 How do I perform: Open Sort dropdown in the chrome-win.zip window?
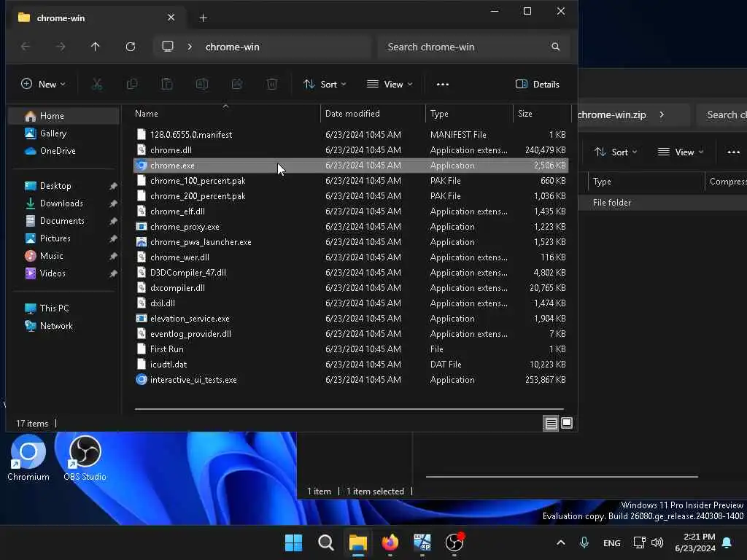[x=616, y=152]
